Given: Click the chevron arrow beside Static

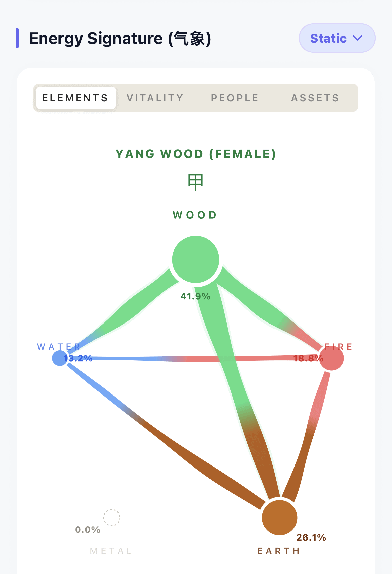Looking at the screenshot, I should pyautogui.click(x=358, y=38).
